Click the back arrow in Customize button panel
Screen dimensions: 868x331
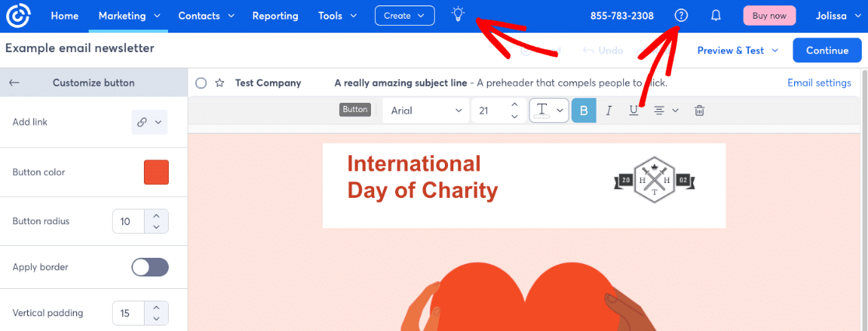tap(15, 83)
